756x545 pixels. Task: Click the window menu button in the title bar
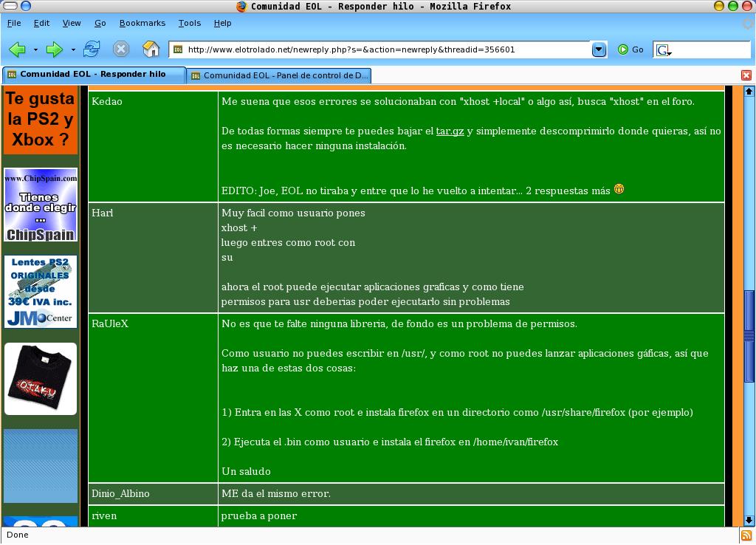click(10, 6)
